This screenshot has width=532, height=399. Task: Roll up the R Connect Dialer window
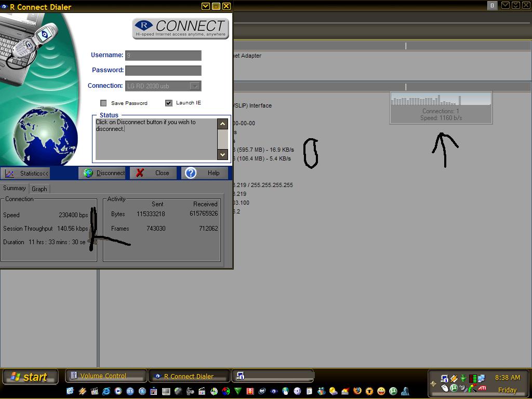206,6
